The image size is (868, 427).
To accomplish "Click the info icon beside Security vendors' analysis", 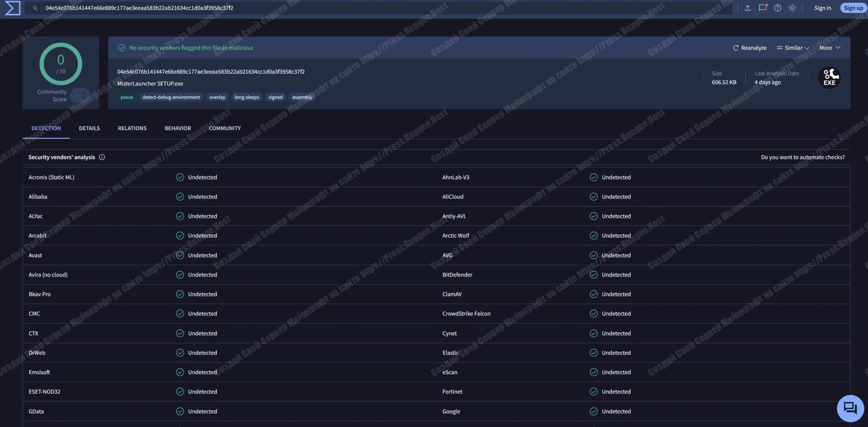I will point(102,157).
